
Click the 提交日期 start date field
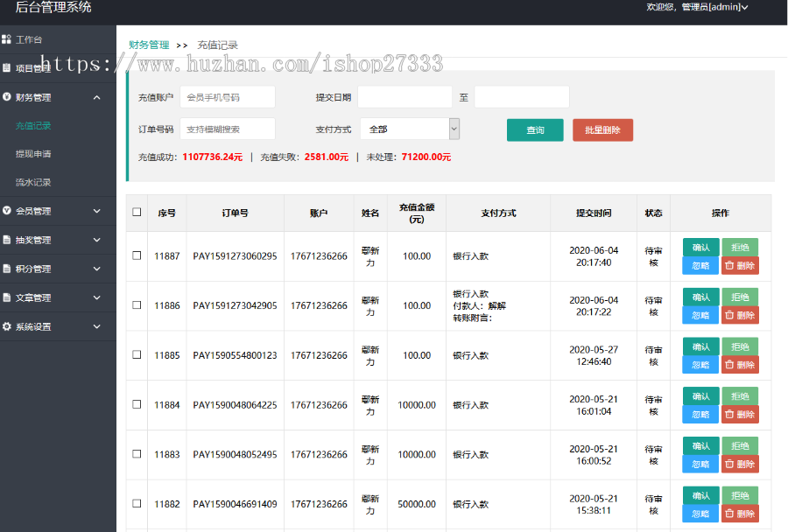(x=405, y=97)
